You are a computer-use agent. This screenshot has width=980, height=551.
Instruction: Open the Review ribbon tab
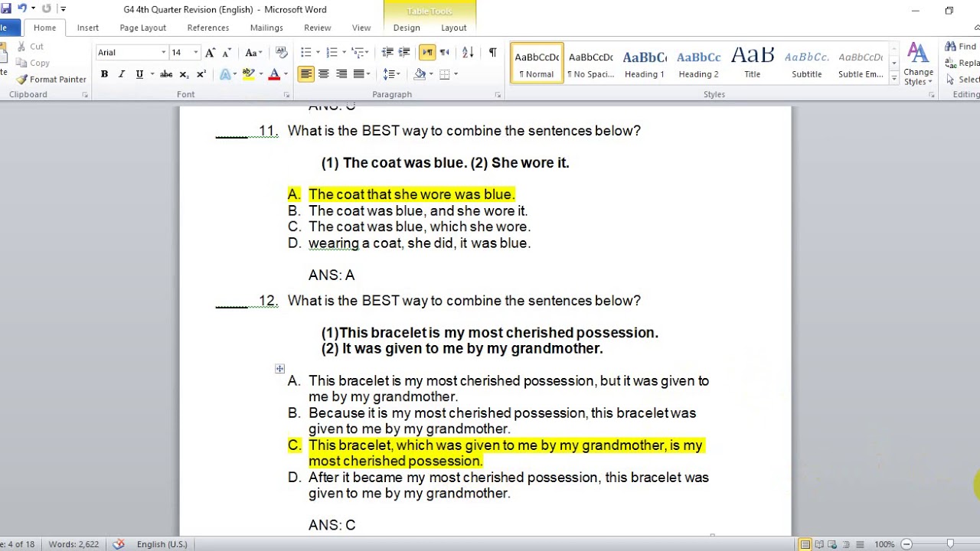coord(318,28)
